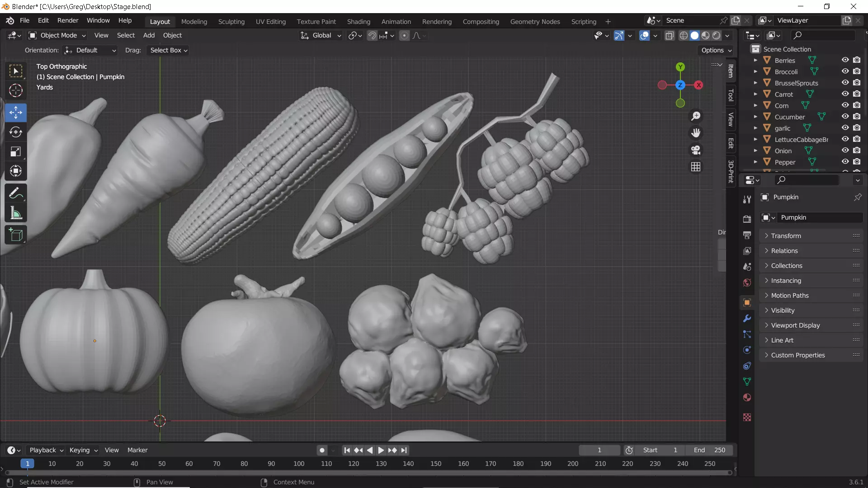The height and width of the screenshot is (488, 868).
Task: Toggle X-ray display mode
Action: [x=670, y=36]
